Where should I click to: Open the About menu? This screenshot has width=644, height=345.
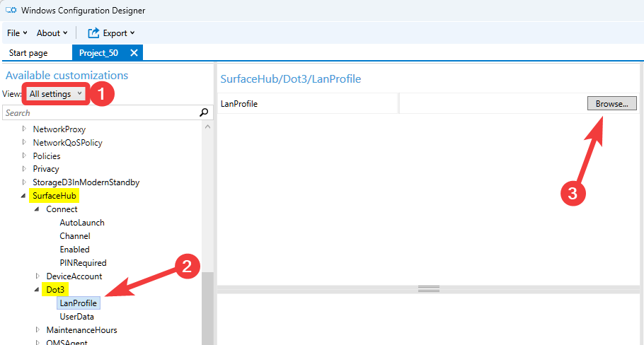(x=52, y=33)
